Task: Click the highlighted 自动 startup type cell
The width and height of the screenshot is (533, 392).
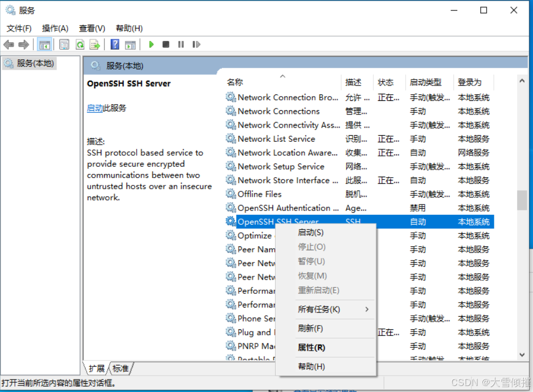Action: point(418,222)
